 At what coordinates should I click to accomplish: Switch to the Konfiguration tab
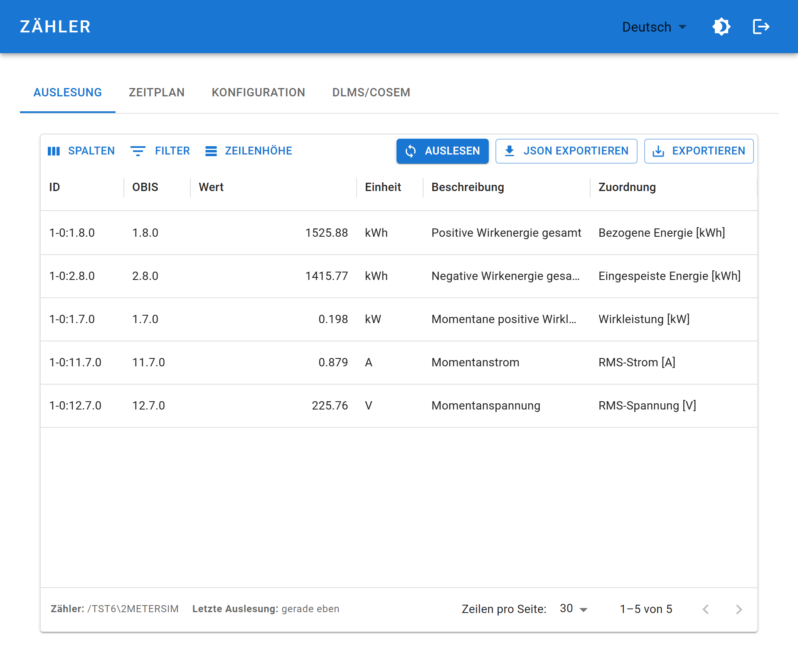point(259,92)
